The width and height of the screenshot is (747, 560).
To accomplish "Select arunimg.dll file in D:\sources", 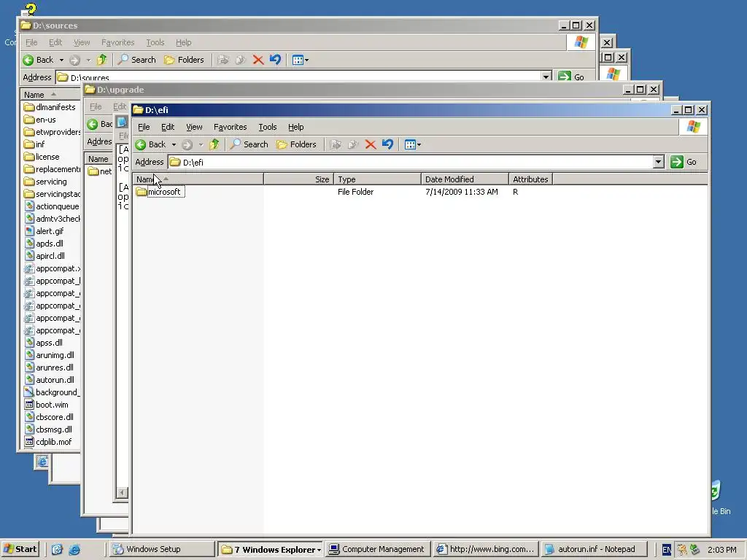I will 49,355.
